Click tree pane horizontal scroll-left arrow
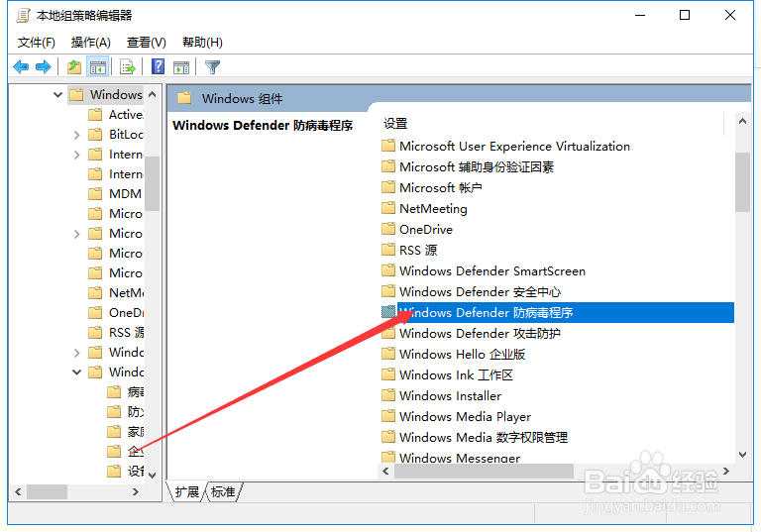Viewport: 761px width, 532px height. (x=18, y=491)
